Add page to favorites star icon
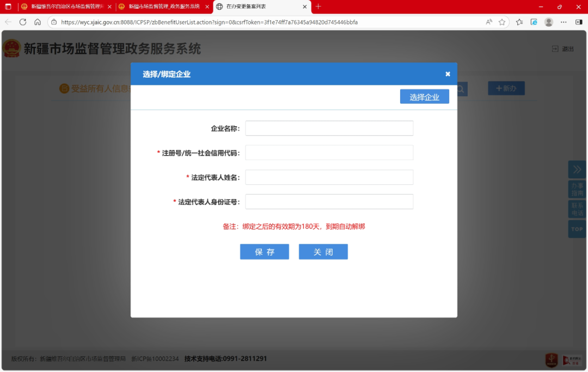Screen dimensions: 588x372 (502, 22)
